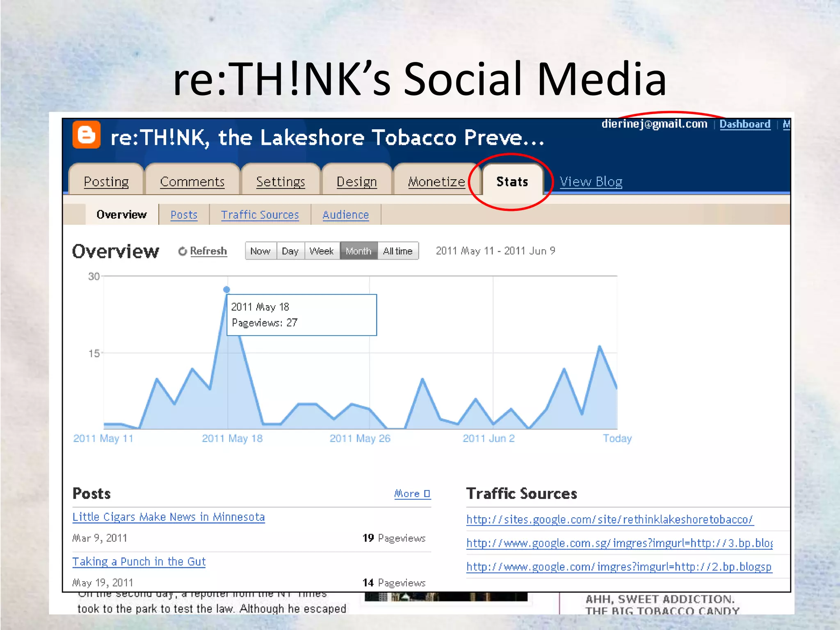Click the Today axis label
Viewport: 840px width, 630px height.
pyautogui.click(x=617, y=438)
